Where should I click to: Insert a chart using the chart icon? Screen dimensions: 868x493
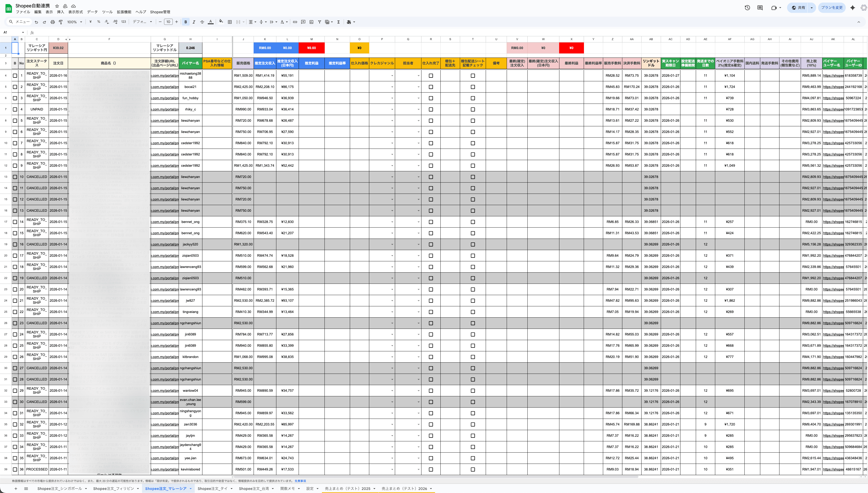(311, 22)
